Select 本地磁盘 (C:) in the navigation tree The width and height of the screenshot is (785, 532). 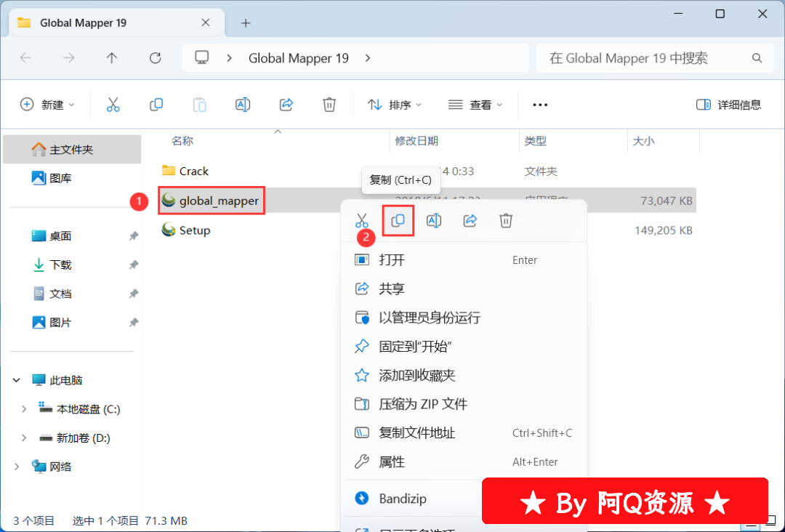88,409
